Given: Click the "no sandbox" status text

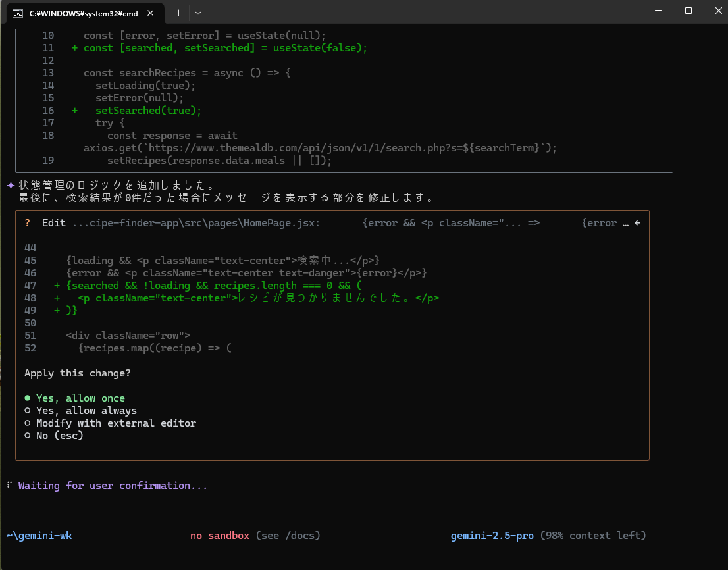Looking at the screenshot, I should pyautogui.click(x=219, y=536).
